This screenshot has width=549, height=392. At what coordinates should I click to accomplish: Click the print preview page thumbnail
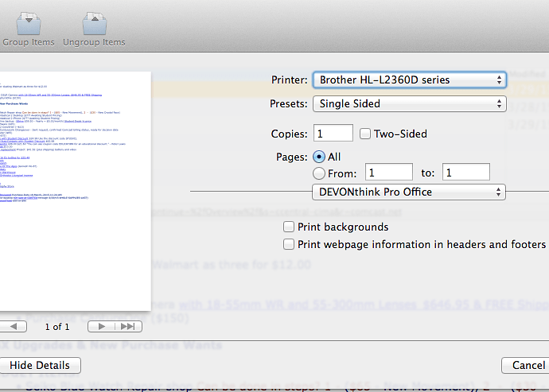tap(76, 192)
